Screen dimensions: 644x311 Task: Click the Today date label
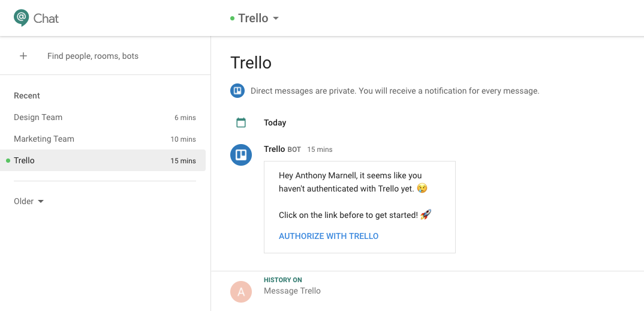[275, 122]
